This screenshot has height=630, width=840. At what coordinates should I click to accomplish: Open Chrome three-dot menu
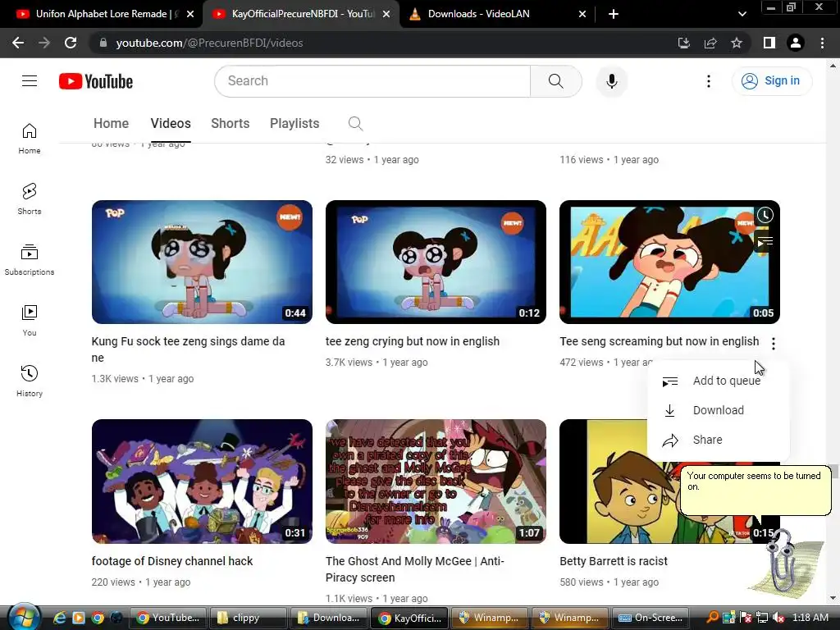(822, 43)
